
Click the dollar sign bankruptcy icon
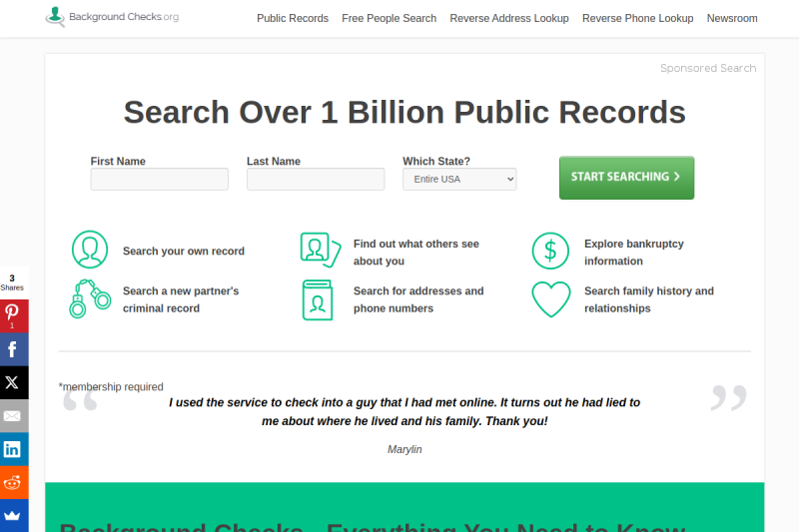point(550,251)
